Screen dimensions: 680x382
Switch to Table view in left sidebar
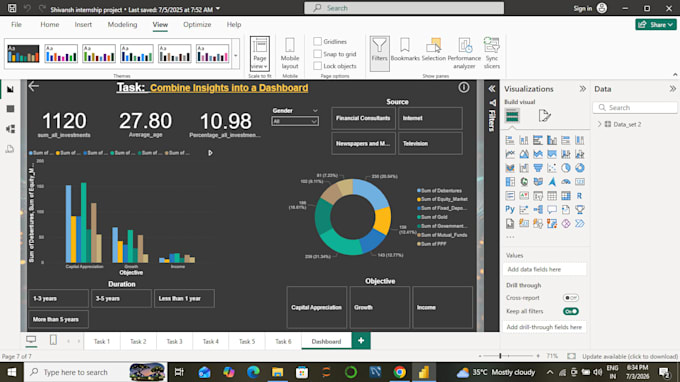click(x=10, y=109)
